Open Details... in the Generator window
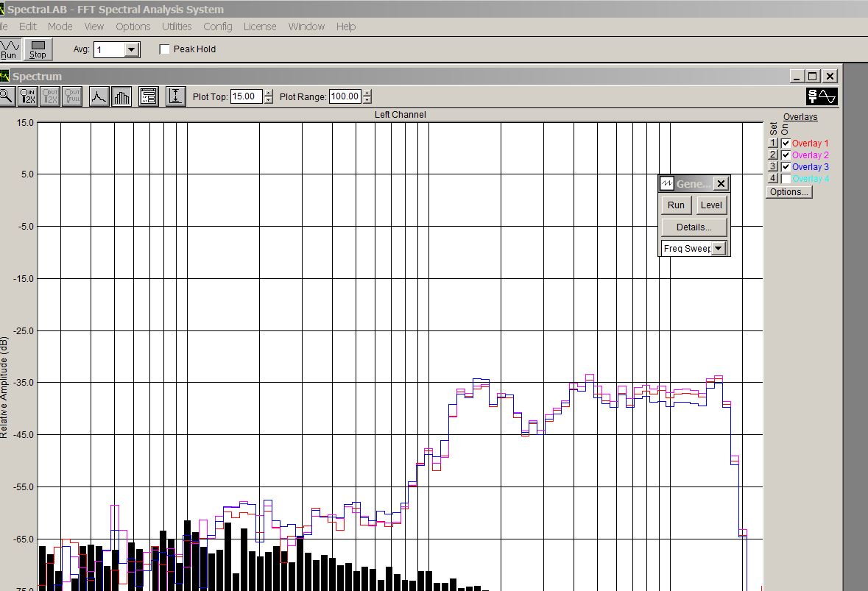The height and width of the screenshot is (591, 868). tap(694, 227)
